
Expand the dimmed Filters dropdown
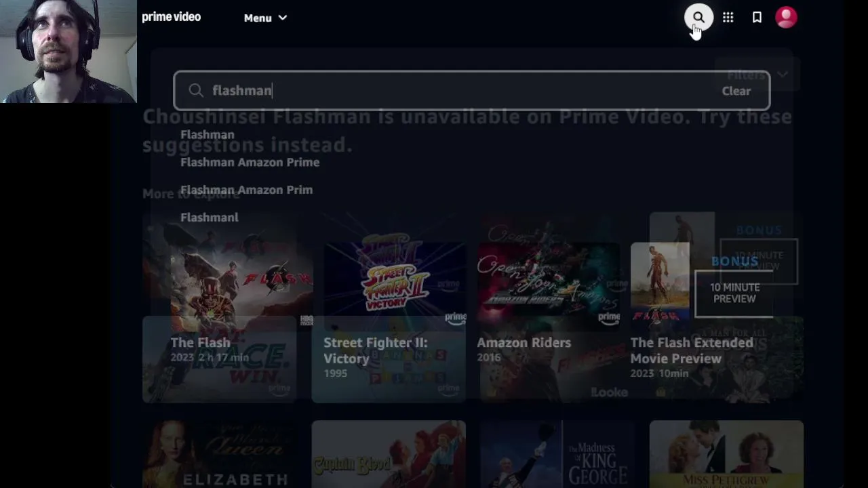(757, 75)
